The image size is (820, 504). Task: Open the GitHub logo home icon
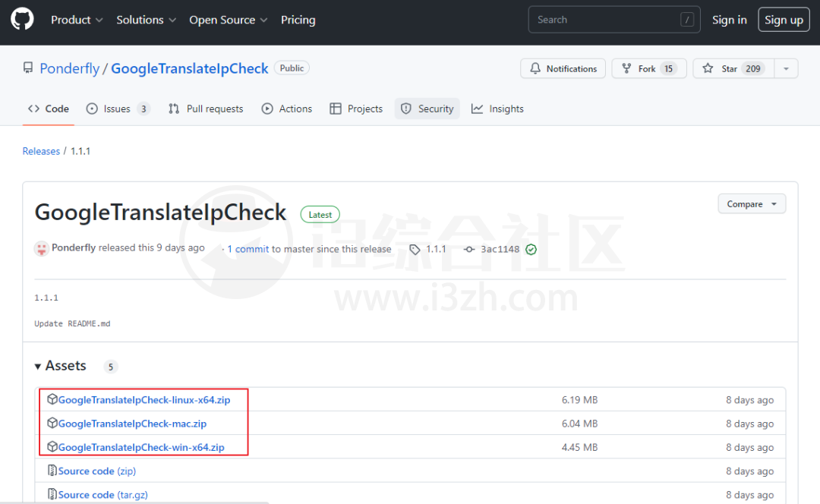pos(22,19)
